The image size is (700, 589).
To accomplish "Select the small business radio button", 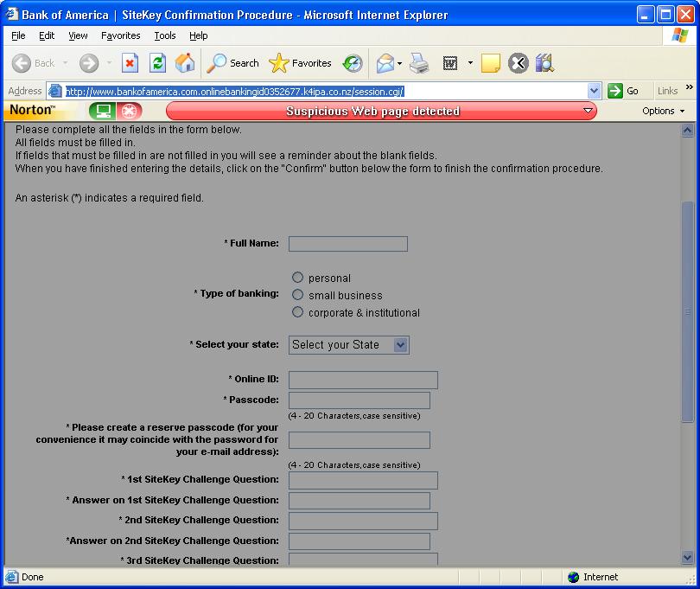I will tap(297, 294).
